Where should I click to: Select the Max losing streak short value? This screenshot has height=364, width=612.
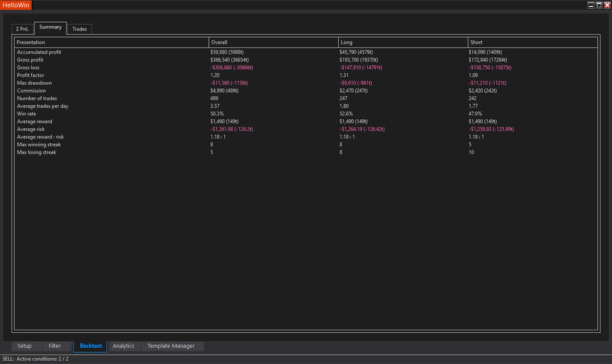point(472,152)
